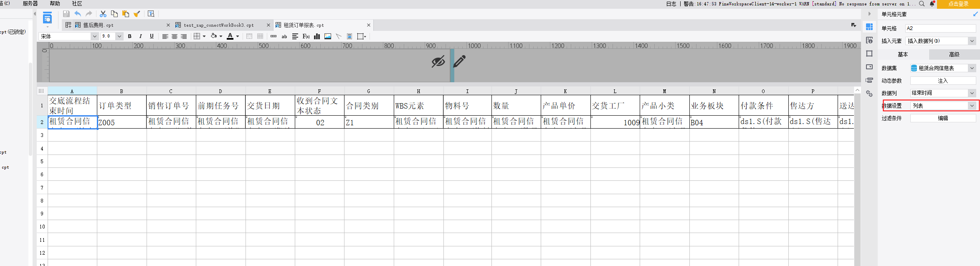This screenshot has height=266, width=980.
Task: Open the font size dropdown
Action: click(x=119, y=36)
